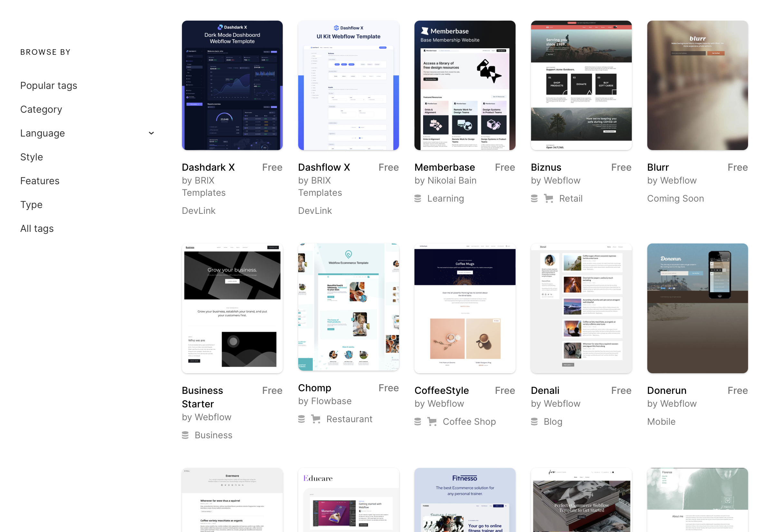Click the Free price label beside Memberbase
The height and width of the screenshot is (532, 769).
coord(505,167)
